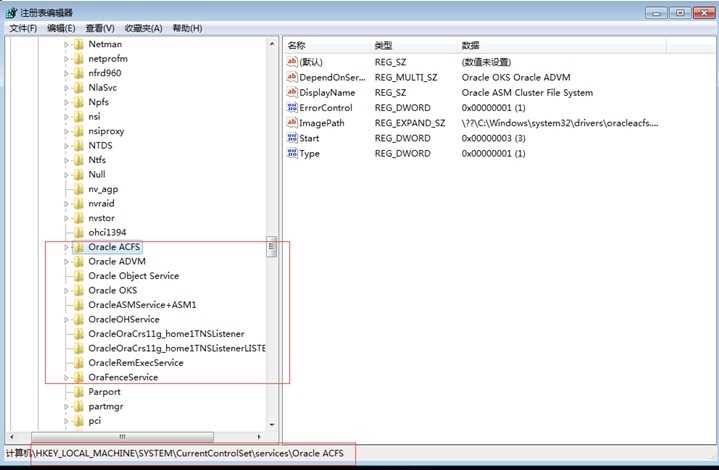The width and height of the screenshot is (719, 470).
Task: Click the DWORD icon beside Type
Action: tap(292, 153)
